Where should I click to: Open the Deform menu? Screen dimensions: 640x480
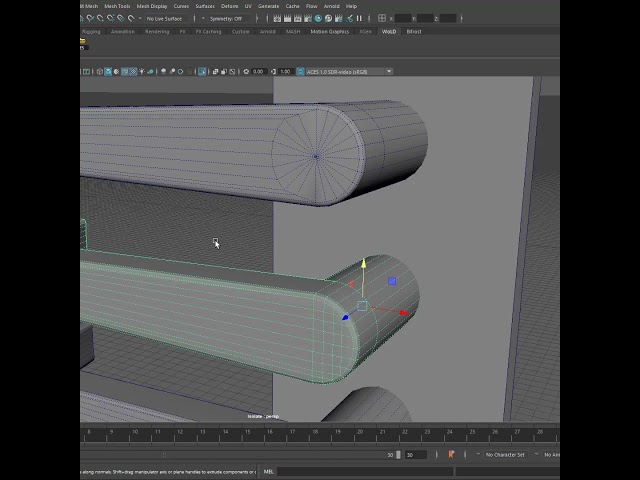click(x=229, y=6)
